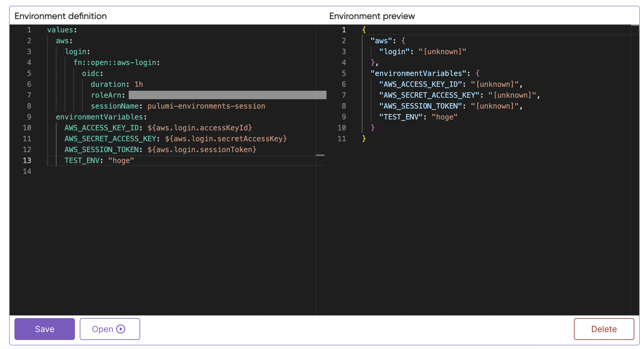Click the "login": "[unknown]" preview line
The height and width of the screenshot is (349, 644).
[x=423, y=52]
